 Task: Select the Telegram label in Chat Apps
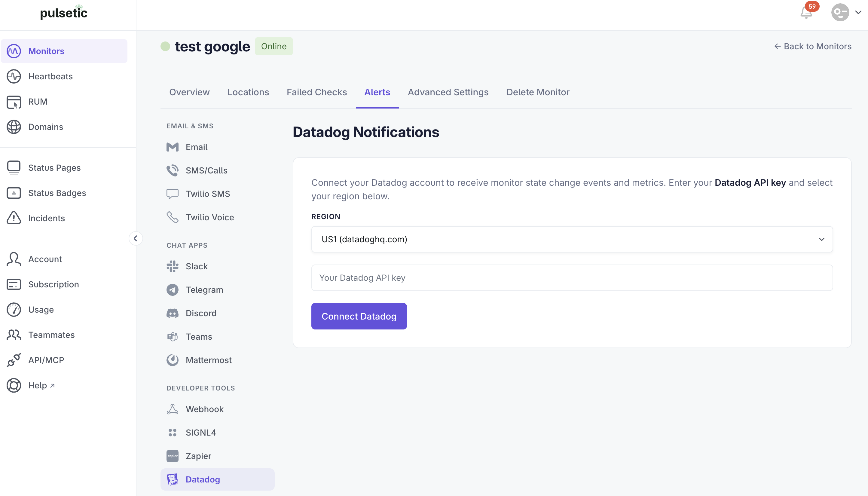pyautogui.click(x=204, y=290)
